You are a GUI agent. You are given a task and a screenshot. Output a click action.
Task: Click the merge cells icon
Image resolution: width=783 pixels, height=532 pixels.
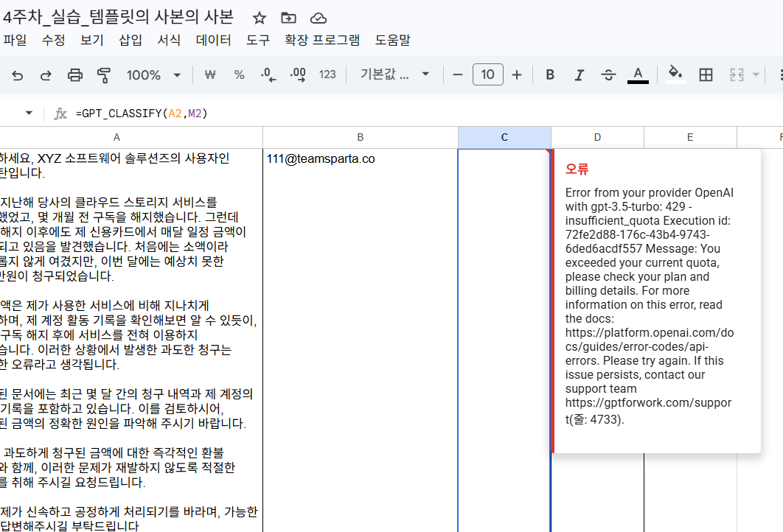pyautogui.click(x=737, y=75)
